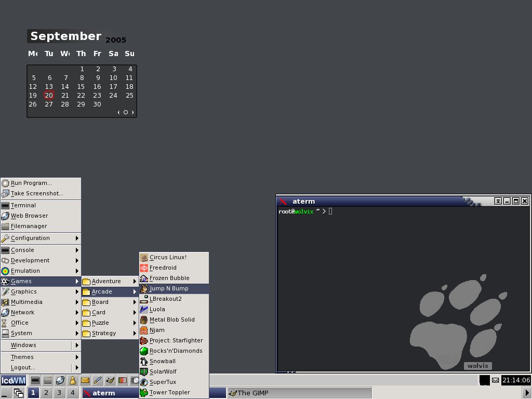Image resolution: width=532 pixels, height=399 pixels.
Task: Click the pen editor icon in the taskbar
Action: 97,380
